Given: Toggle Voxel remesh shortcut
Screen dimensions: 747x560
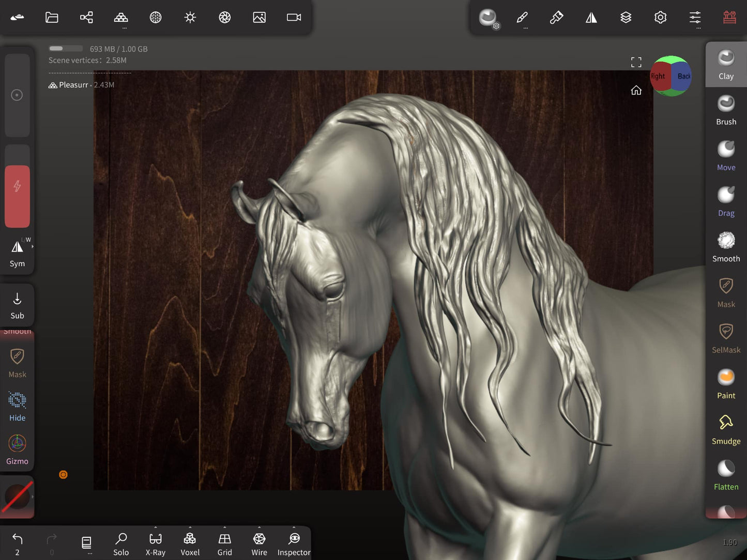Looking at the screenshot, I should (x=190, y=545).
